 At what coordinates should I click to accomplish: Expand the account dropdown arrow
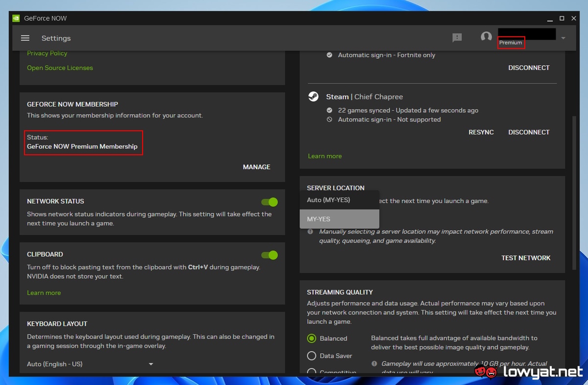563,38
